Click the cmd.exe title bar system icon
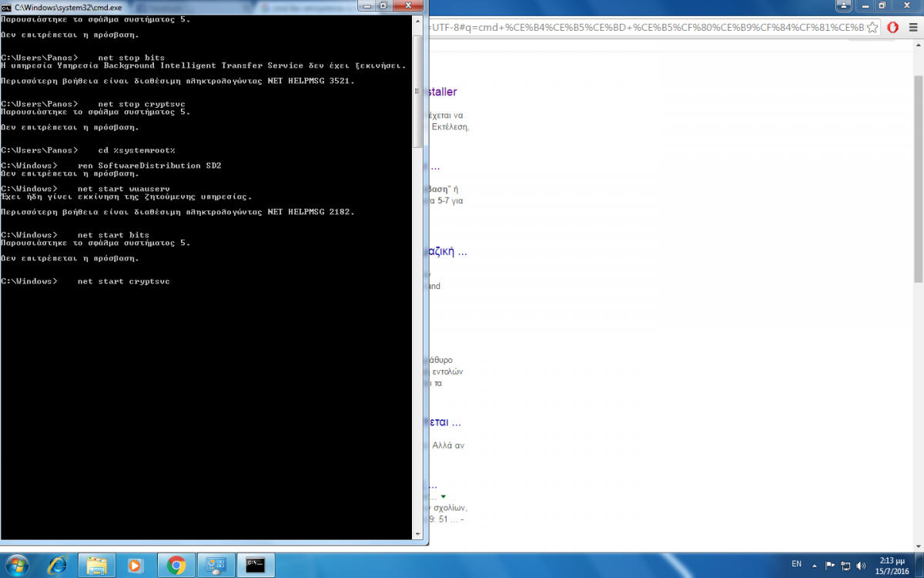924x578 pixels. 6,6
